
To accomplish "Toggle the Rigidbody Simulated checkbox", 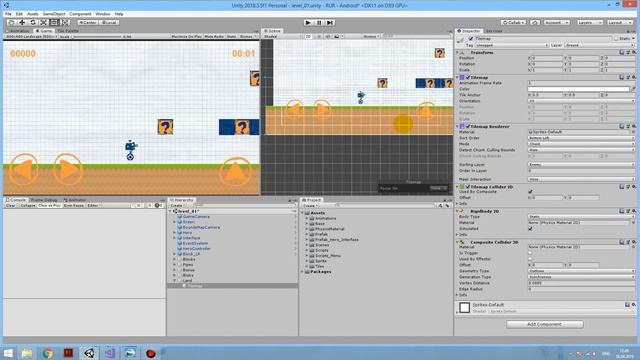I will coord(530,229).
